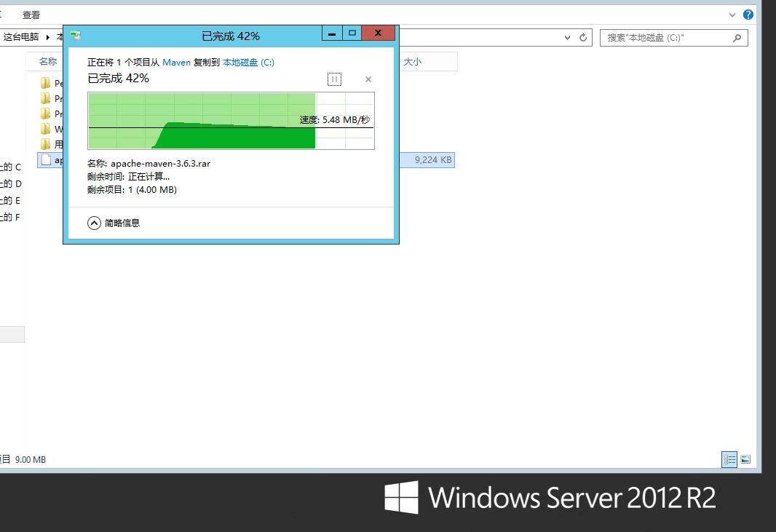Sort files by 大小 column header
Screen dimensions: 776x532
[x=413, y=62]
